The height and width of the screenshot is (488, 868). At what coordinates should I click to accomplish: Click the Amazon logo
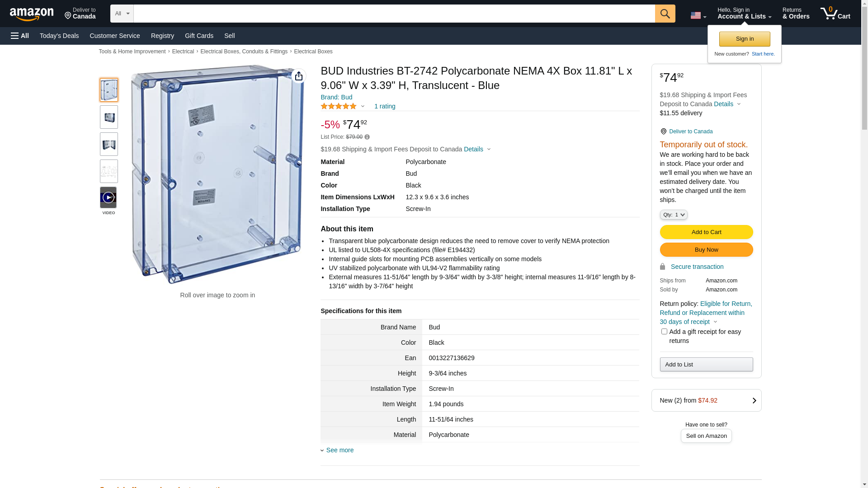pos(32,14)
